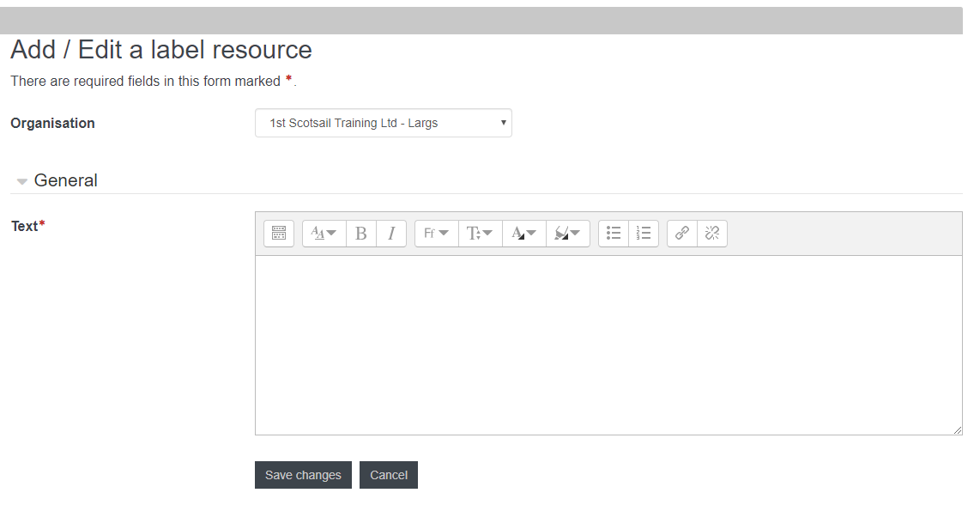Click the Save changes button
The width and height of the screenshot is (980, 505).
303,475
